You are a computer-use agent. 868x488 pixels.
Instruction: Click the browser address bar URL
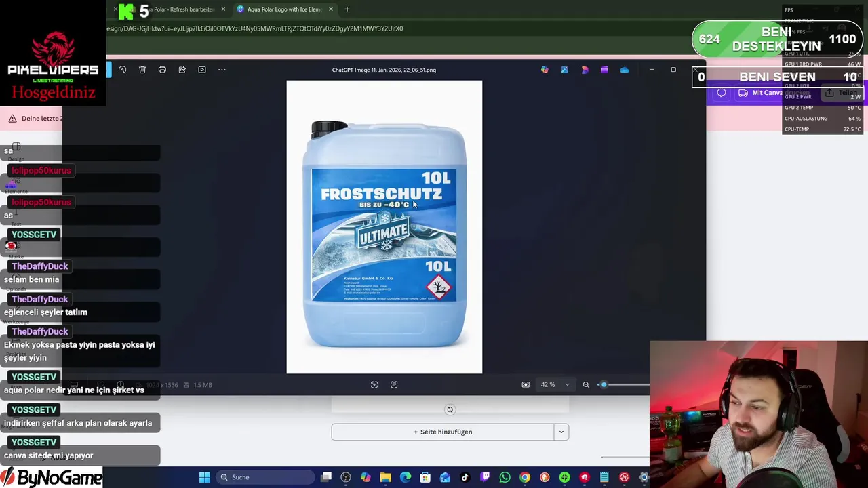255,28
